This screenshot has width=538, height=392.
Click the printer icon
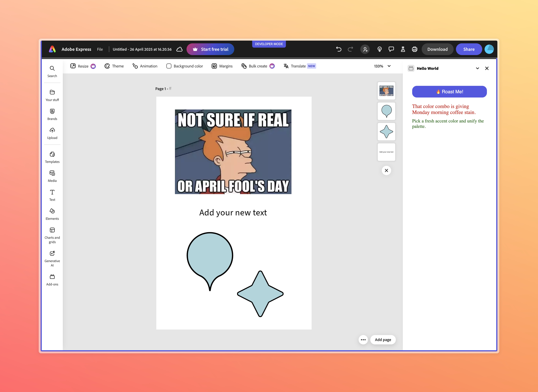[415, 49]
